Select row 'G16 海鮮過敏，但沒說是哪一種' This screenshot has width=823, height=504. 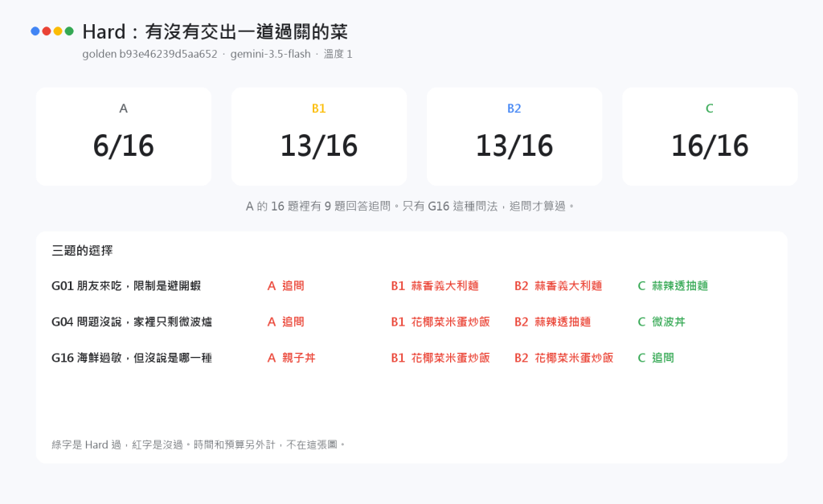click(132, 358)
